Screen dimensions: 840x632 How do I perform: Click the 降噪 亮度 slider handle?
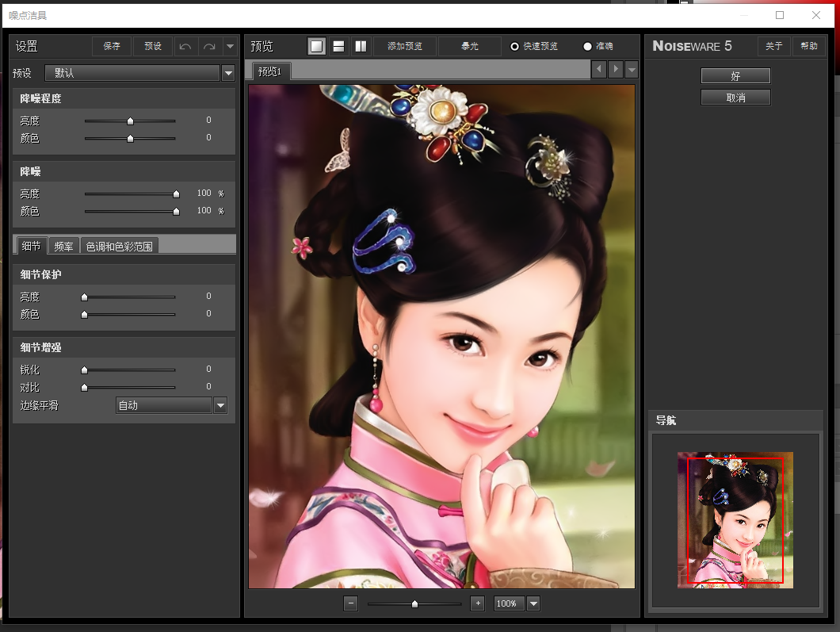(176, 194)
